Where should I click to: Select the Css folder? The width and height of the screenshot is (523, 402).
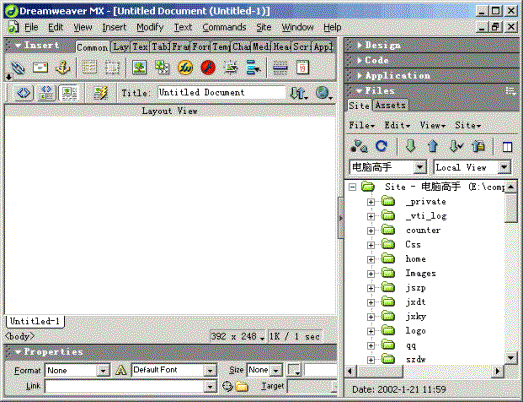(x=413, y=245)
